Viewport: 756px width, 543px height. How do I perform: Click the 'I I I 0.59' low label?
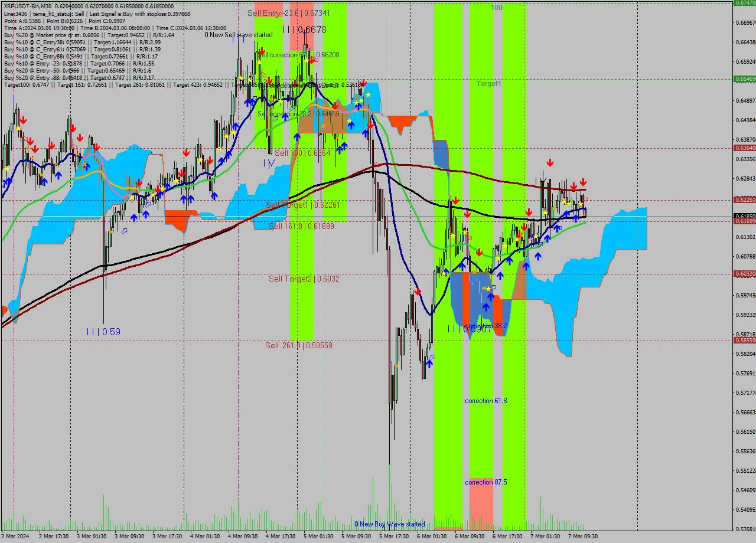tap(103, 332)
